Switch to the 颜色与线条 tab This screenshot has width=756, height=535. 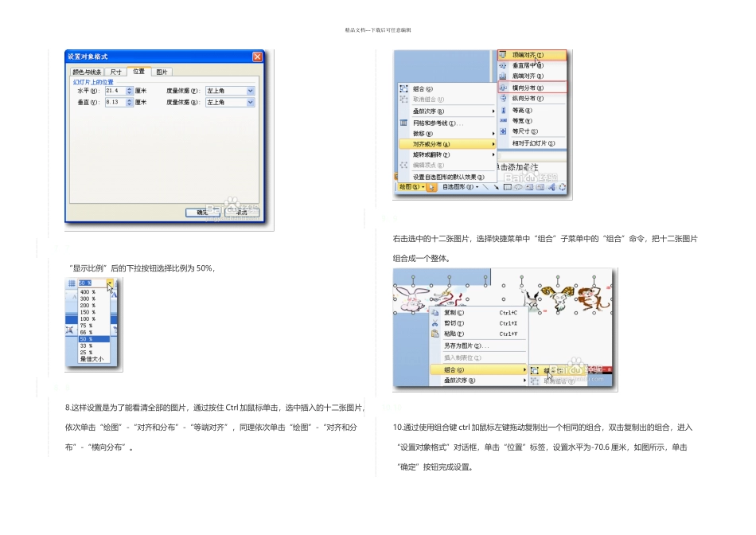pyautogui.click(x=88, y=72)
